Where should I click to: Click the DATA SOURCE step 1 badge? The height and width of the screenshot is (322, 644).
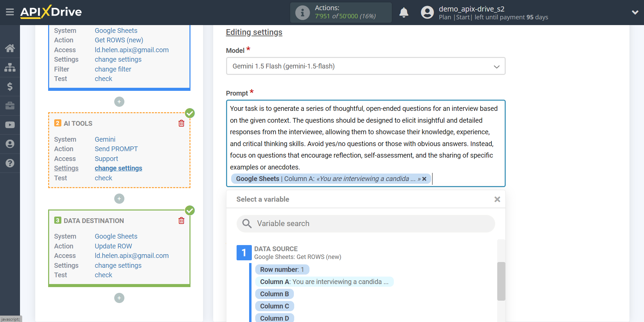click(244, 253)
